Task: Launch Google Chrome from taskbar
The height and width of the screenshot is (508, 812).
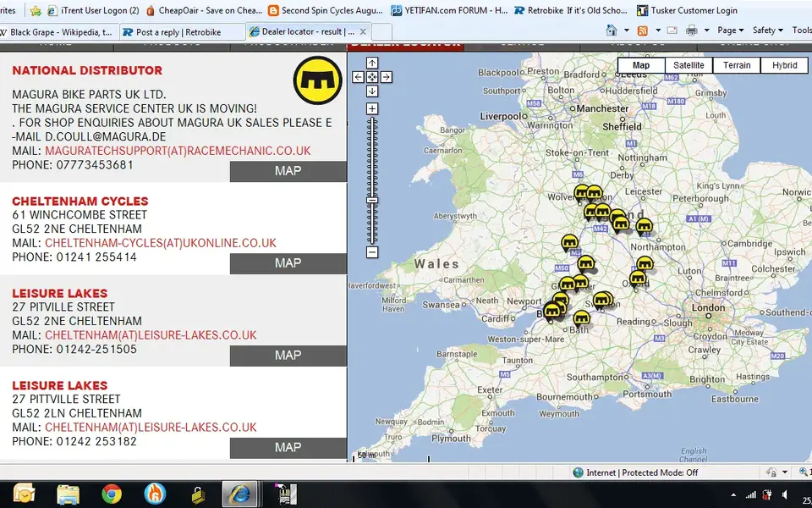Action: point(112,494)
